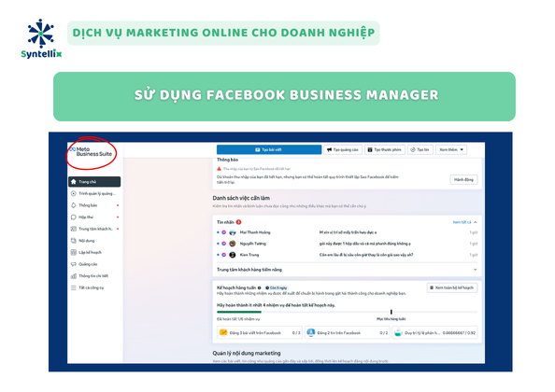Open message from Mai Thanh Hoàng
555x392 pixels.
(x=347, y=232)
